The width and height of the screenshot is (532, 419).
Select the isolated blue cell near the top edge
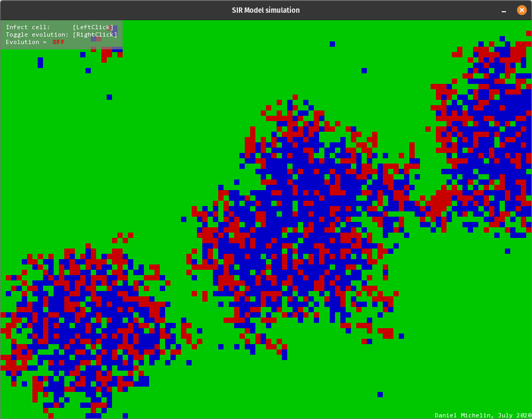[x=332, y=45]
